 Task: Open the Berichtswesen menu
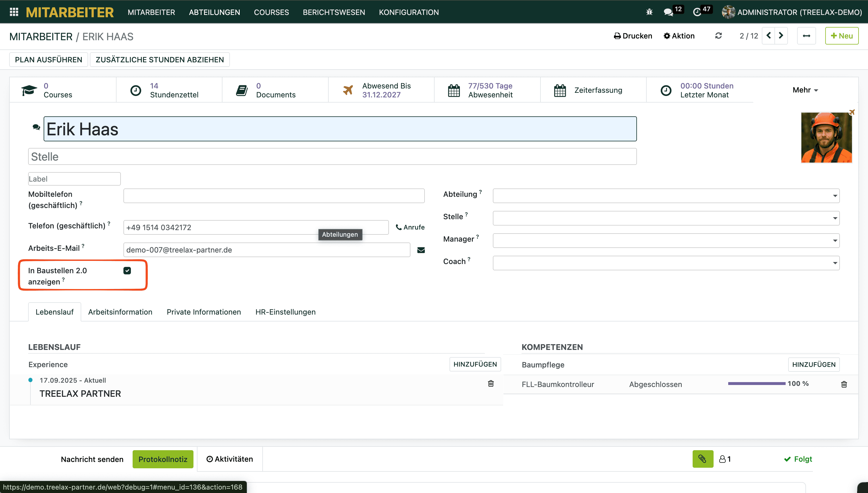pos(334,12)
